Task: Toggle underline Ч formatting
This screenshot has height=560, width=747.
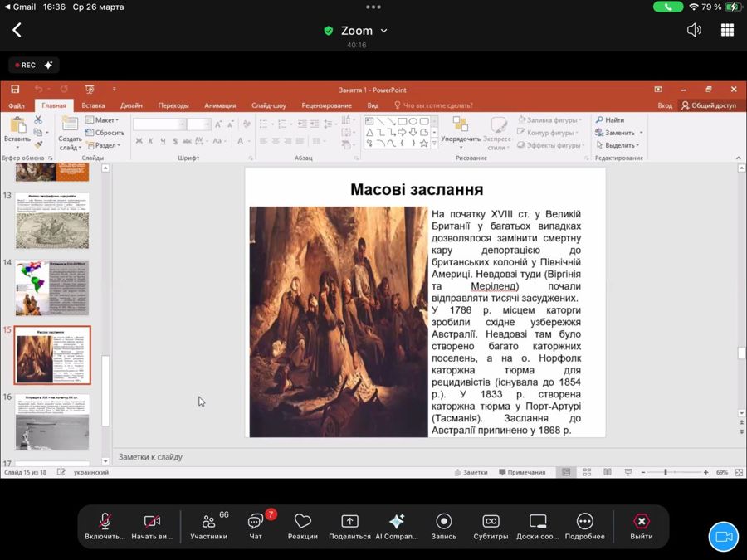Action: (x=163, y=141)
